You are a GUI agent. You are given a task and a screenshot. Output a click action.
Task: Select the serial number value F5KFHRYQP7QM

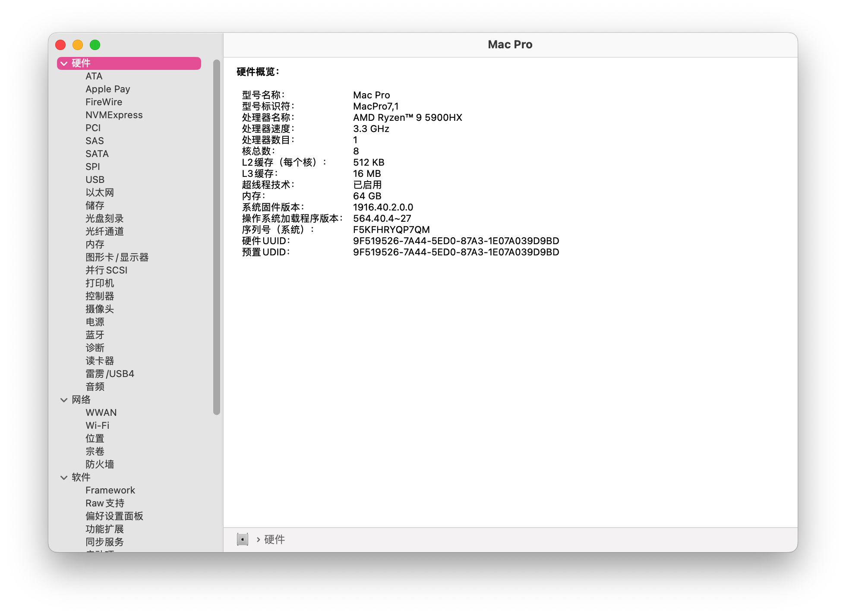coord(391,230)
